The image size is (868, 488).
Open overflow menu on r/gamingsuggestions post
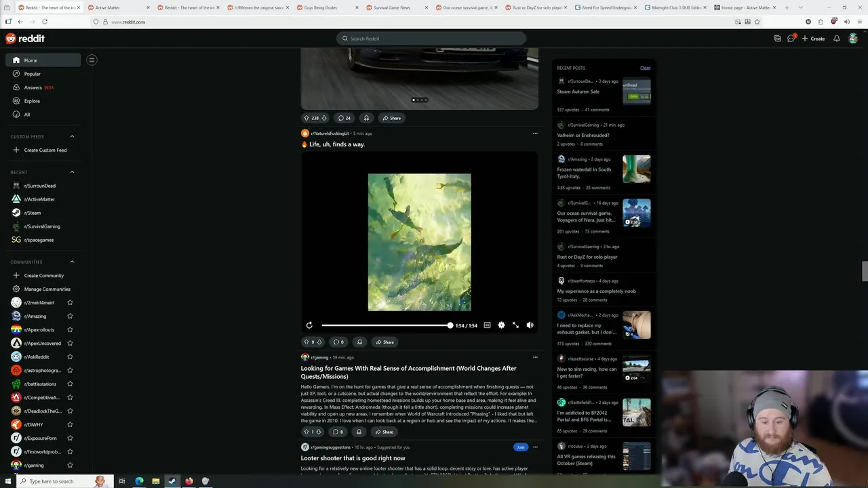coord(534,447)
